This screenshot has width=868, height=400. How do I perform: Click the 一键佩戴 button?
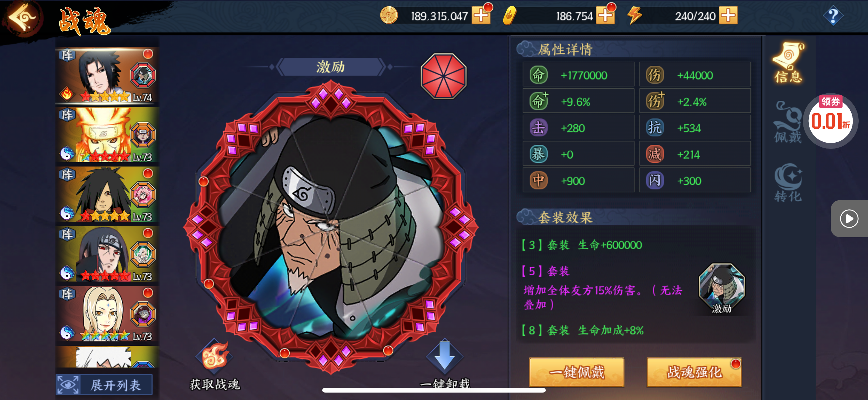click(576, 372)
